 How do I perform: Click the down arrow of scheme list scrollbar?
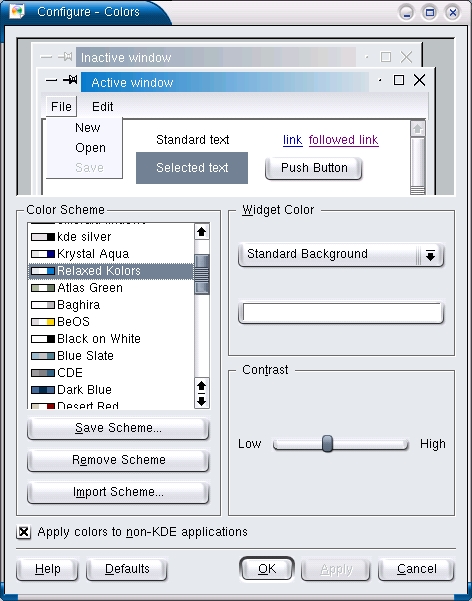point(202,401)
